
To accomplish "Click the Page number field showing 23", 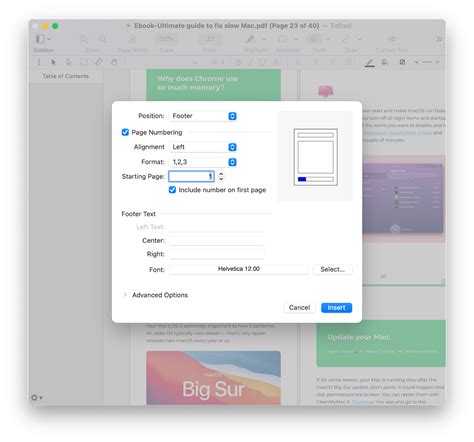I will [210, 39].
